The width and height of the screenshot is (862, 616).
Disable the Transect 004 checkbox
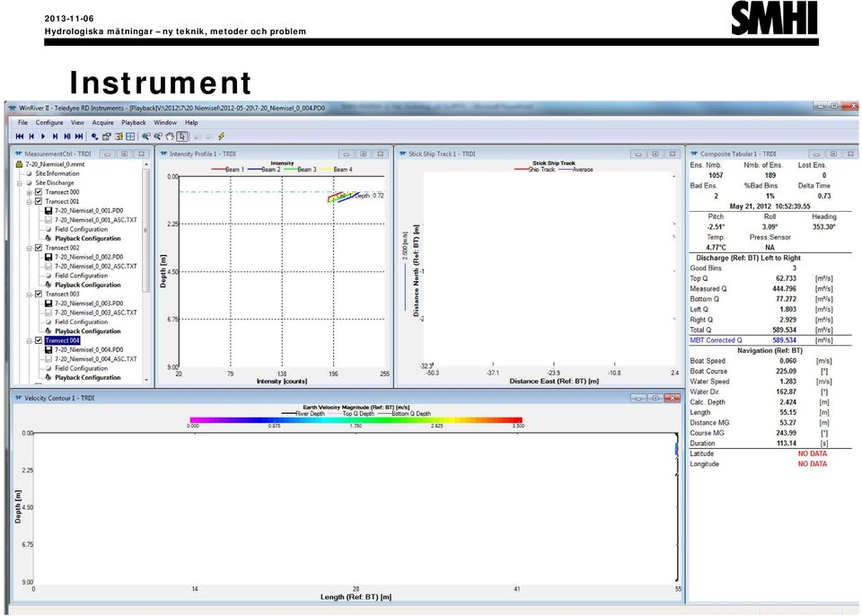click(39, 340)
